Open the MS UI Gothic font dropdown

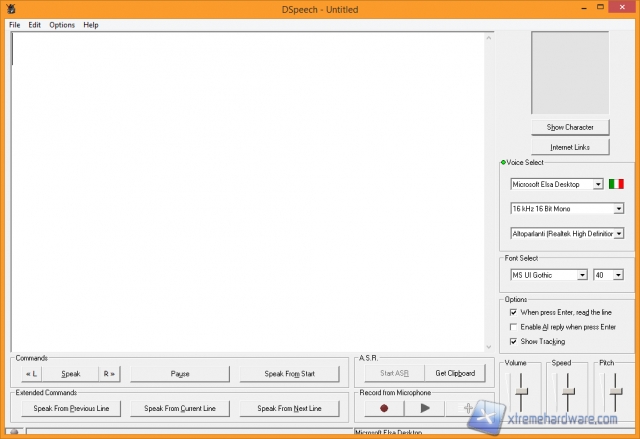pos(581,275)
